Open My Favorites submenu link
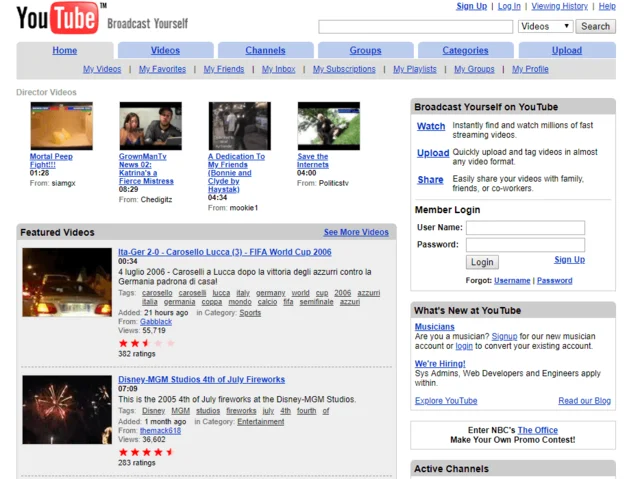Image resolution: width=640 pixels, height=479 pixels. pos(162,69)
